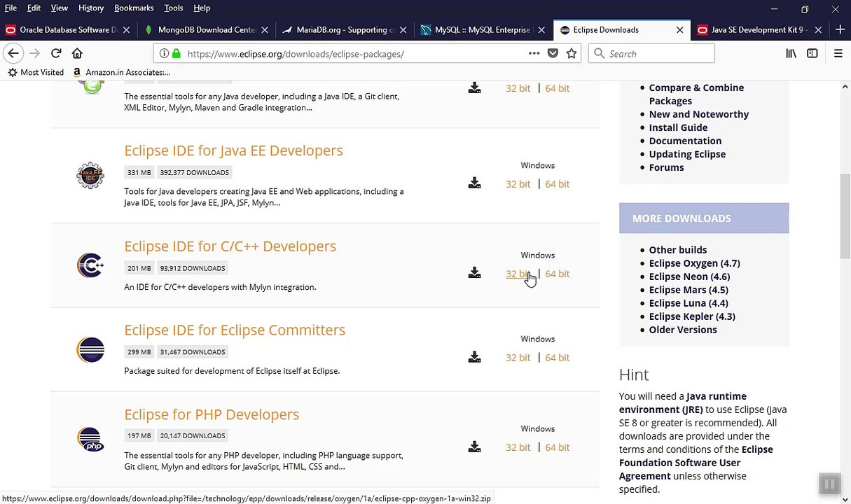Click the Java EE IDE package logo
The height and width of the screenshot is (504, 851).
(x=90, y=175)
